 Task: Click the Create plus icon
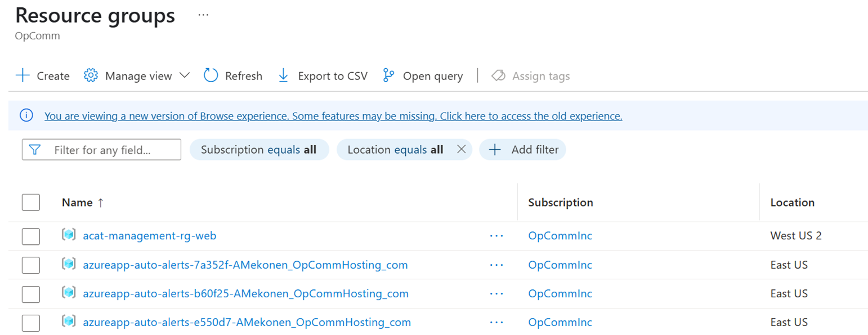tap(23, 75)
